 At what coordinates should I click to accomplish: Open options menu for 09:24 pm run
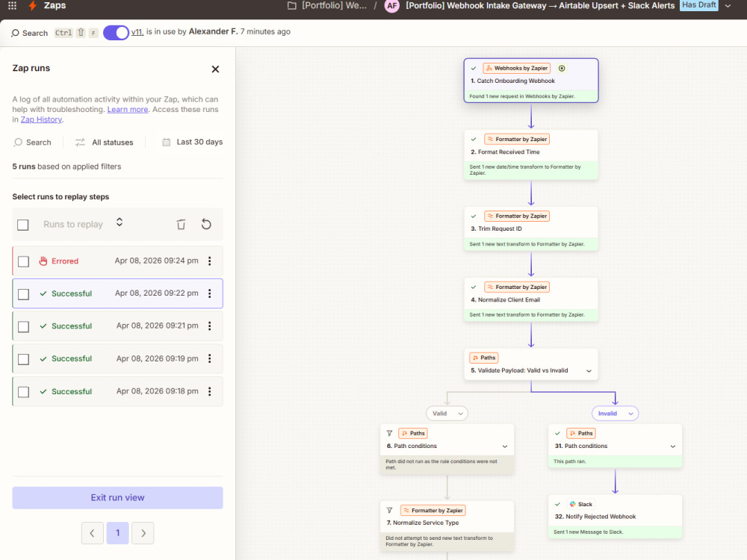click(x=210, y=261)
